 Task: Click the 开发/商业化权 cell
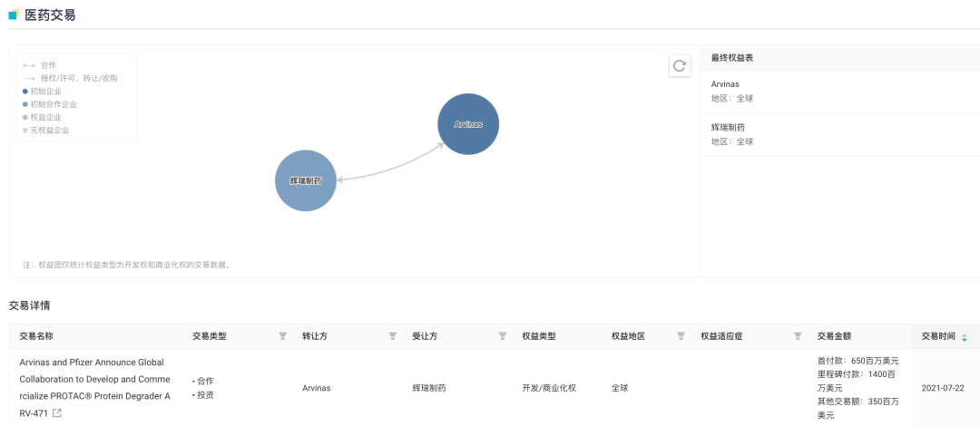click(x=549, y=388)
